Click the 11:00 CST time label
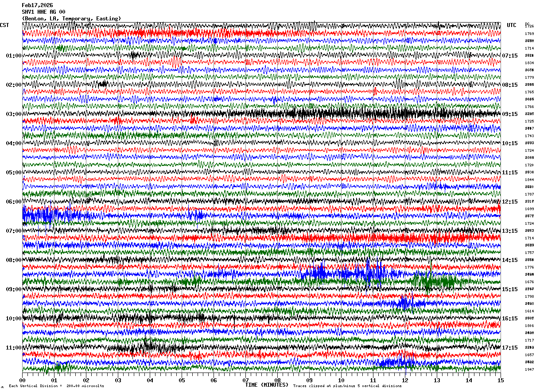 pyautogui.click(x=14, y=348)
